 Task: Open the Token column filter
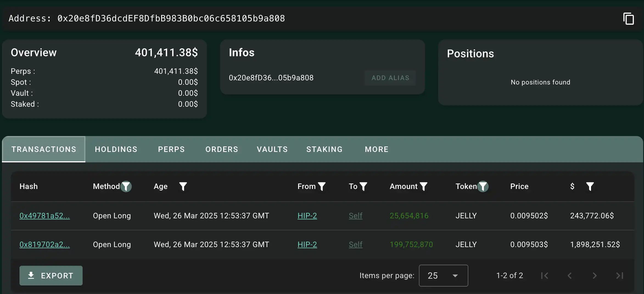(483, 186)
